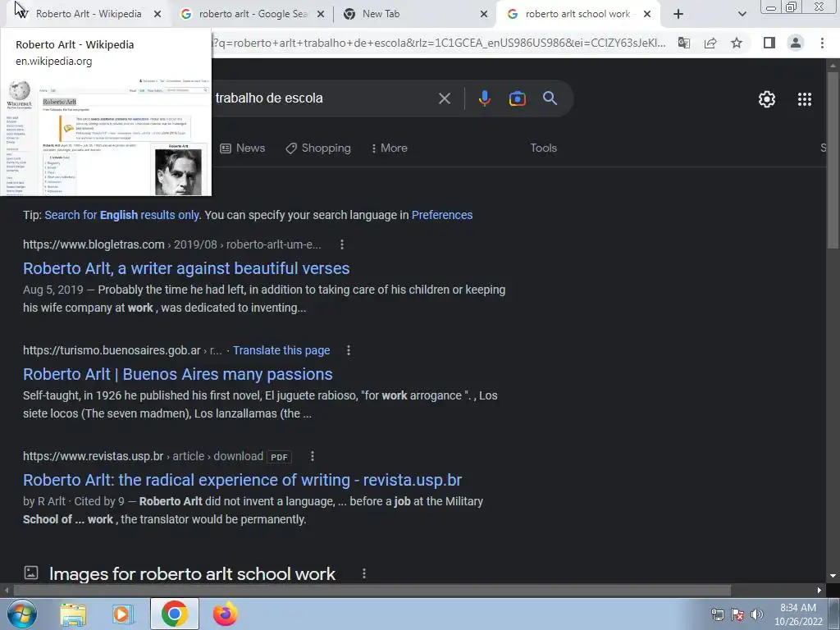The width and height of the screenshot is (840, 630).
Task: Switch to Shopping results
Action: 318,148
